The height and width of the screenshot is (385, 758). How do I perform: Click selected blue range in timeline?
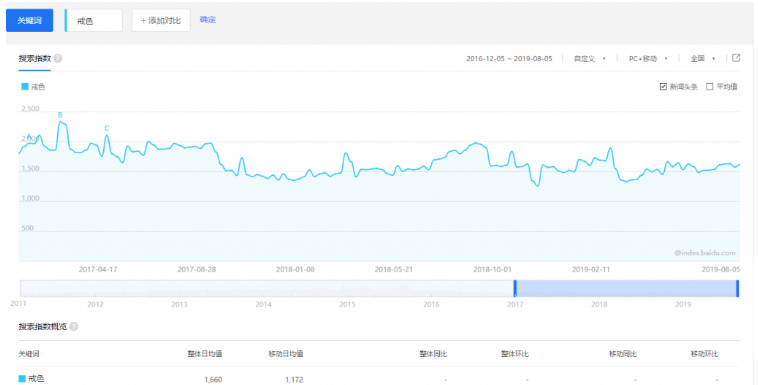point(626,288)
